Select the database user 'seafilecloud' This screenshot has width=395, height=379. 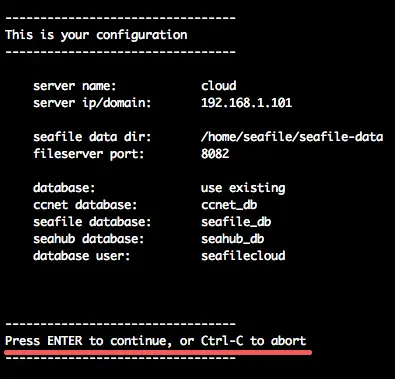click(x=243, y=256)
